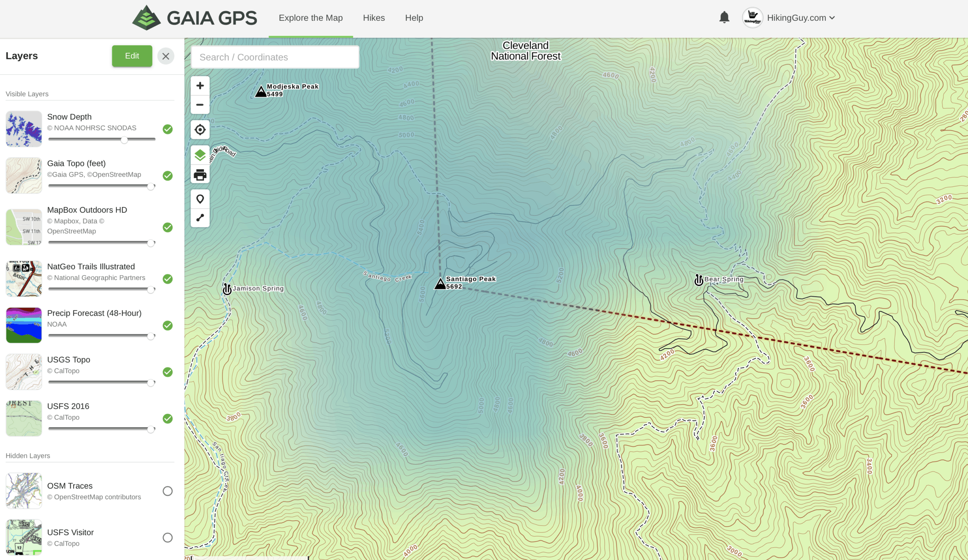This screenshot has height=560, width=968.
Task: Disable the USGS Topo layer checkmark
Action: click(x=168, y=372)
